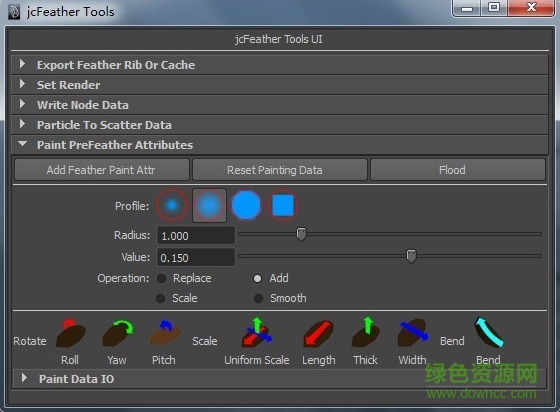560x412 pixels.
Task: Click the Radius value field
Action: [196, 236]
